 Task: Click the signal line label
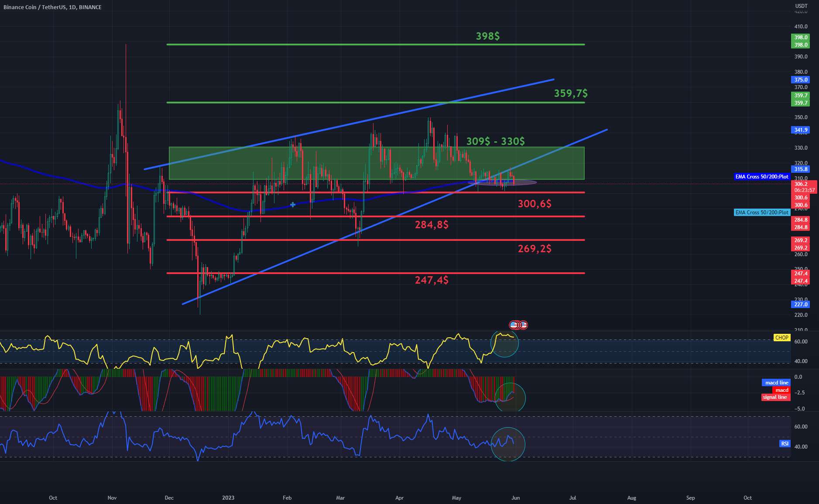(x=776, y=397)
